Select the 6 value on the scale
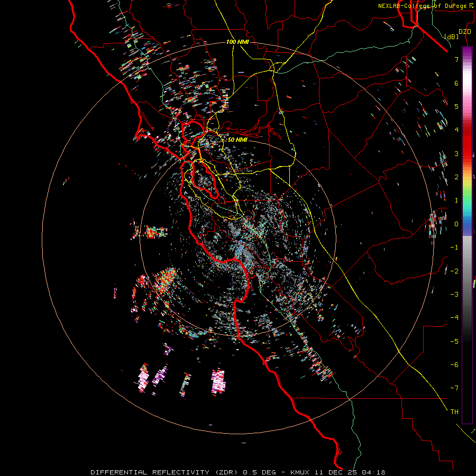The width and height of the screenshot is (476, 476). tap(456, 83)
